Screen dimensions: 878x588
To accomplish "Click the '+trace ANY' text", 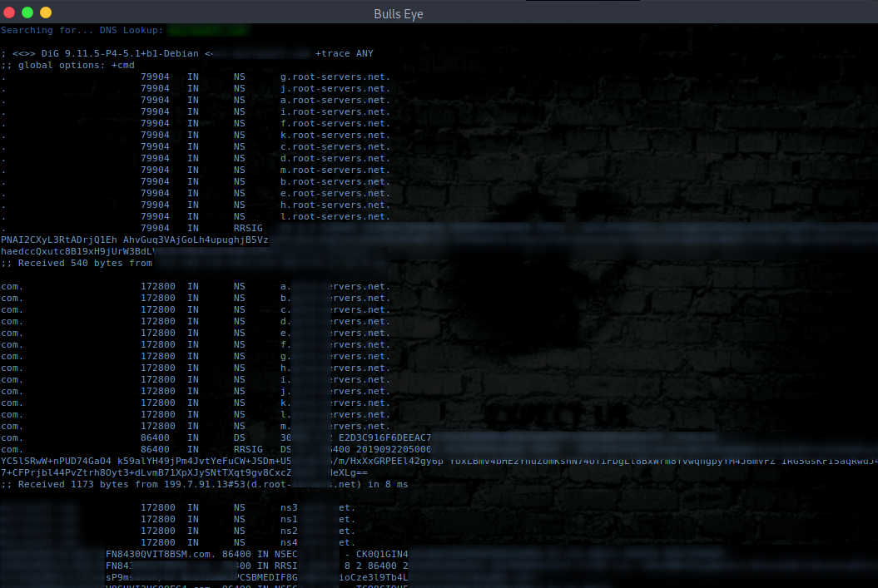I will tap(344, 54).
